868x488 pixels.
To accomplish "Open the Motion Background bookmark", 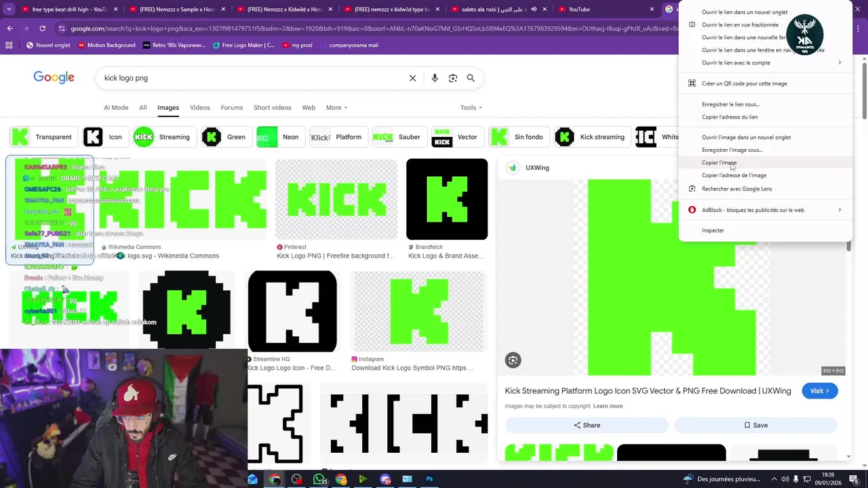I will (106, 45).
